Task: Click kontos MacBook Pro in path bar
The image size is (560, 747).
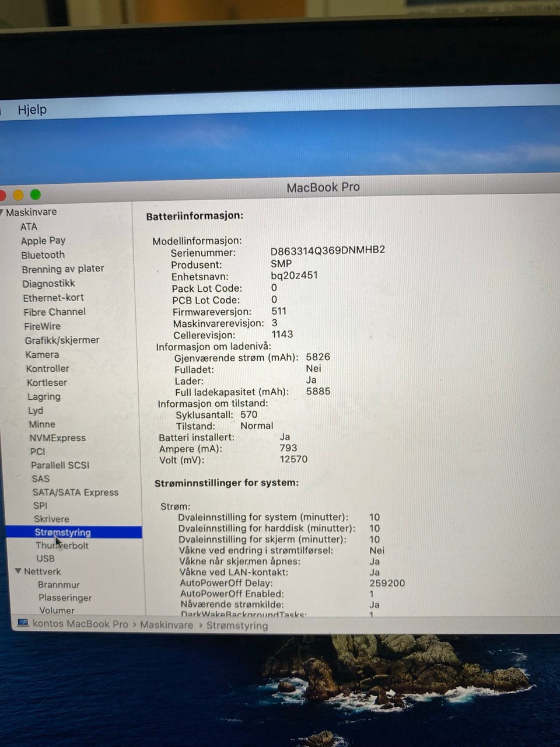Action: 80,624
